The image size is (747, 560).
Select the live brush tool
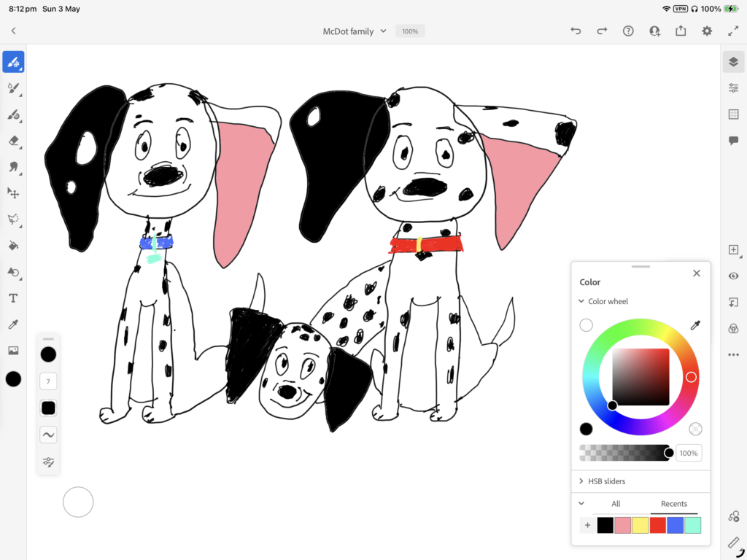pos(13,88)
